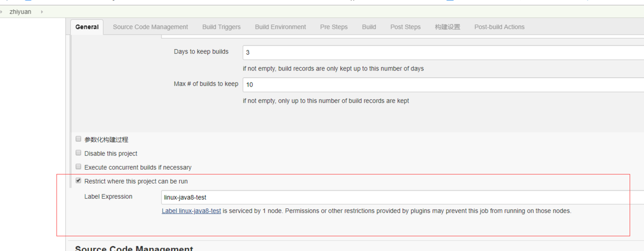
Task: Switch to the 构建设置 tab
Action: click(x=447, y=27)
